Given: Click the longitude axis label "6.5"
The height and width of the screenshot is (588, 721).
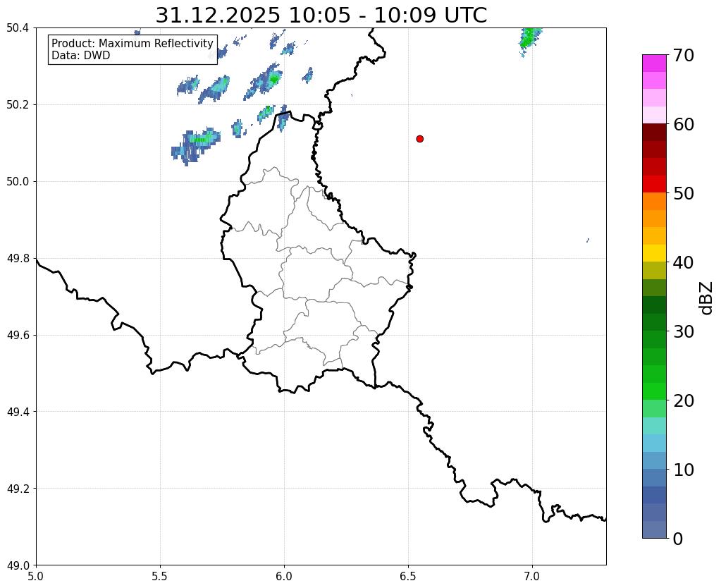Looking at the screenshot, I should [408, 576].
